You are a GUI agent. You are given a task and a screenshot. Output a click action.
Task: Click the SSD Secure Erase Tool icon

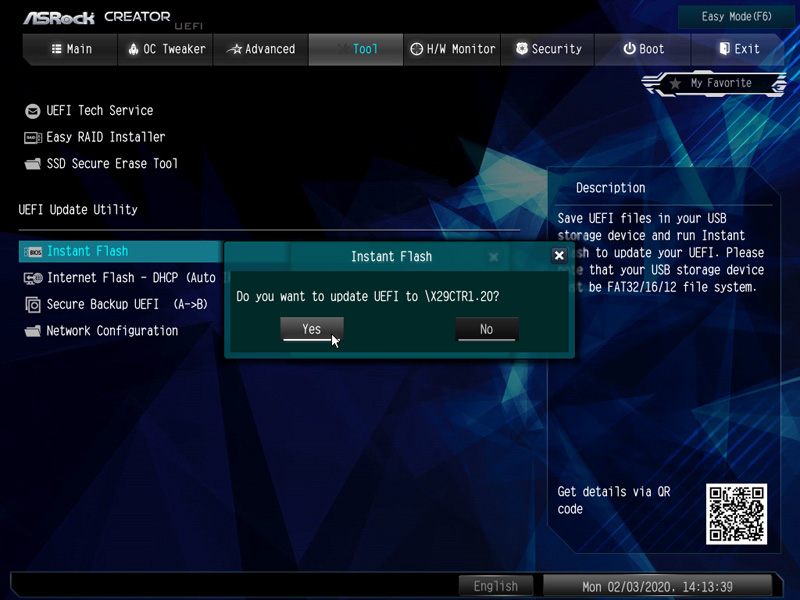(33, 164)
